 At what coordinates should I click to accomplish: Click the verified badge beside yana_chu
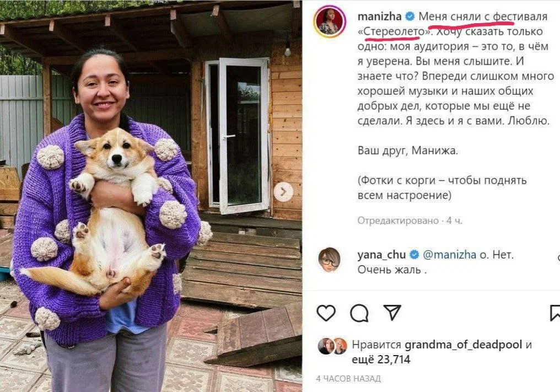[414, 254]
